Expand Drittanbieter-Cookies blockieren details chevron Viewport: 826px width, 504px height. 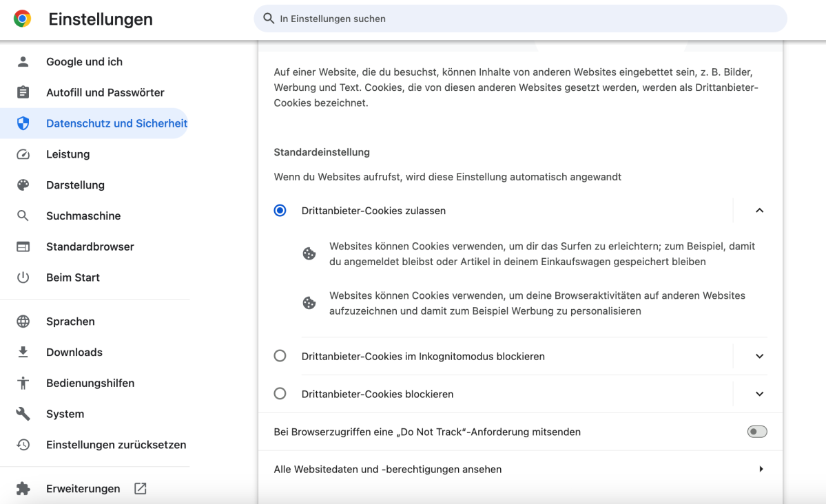(x=759, y=394)
